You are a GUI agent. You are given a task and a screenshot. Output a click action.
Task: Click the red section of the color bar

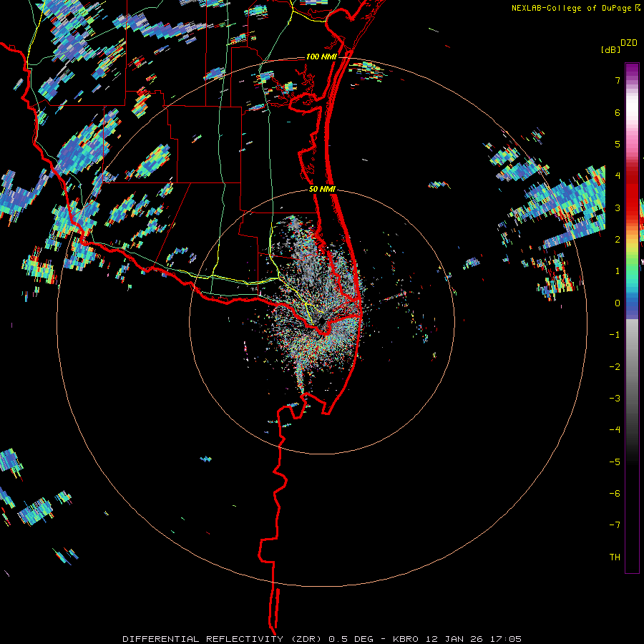(632, 193)
